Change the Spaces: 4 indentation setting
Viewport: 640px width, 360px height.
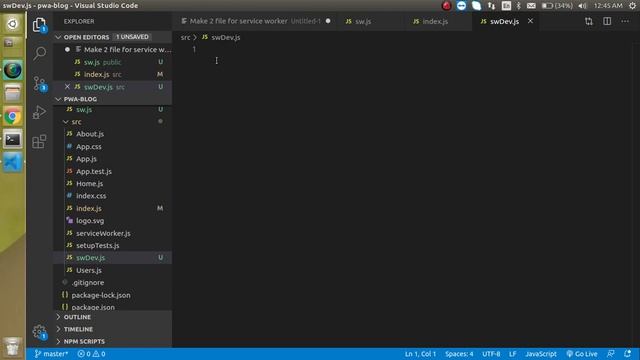(x=459, y=354)
